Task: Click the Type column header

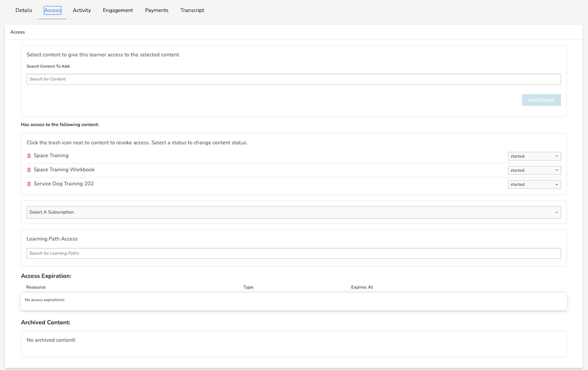Action: (248, 287)
